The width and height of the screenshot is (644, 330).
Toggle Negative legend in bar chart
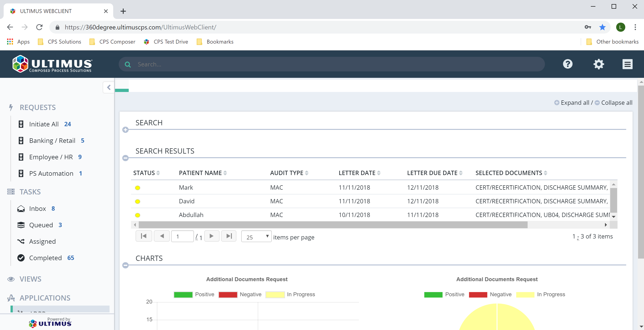(240, 294)
